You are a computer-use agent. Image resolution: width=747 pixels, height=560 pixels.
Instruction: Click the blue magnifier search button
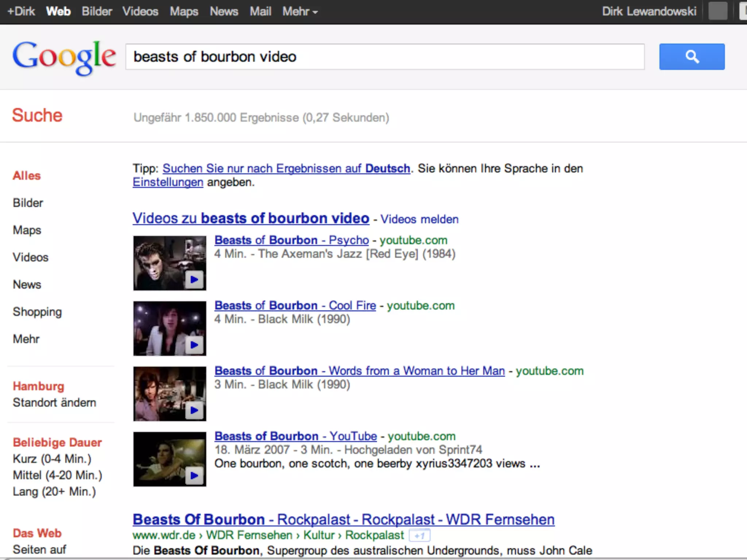coord(692,57)
